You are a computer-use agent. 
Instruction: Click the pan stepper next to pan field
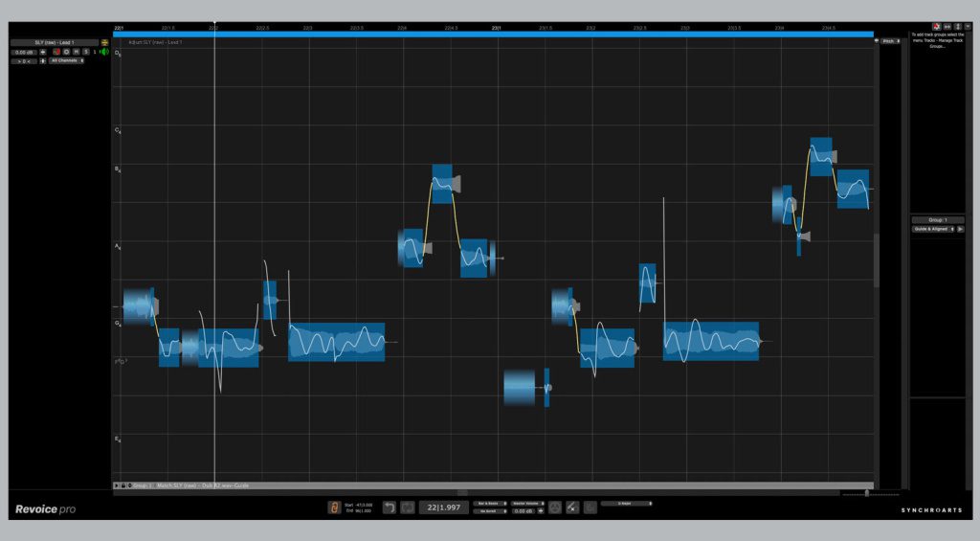pyautogui.click(x=42, y=60)
